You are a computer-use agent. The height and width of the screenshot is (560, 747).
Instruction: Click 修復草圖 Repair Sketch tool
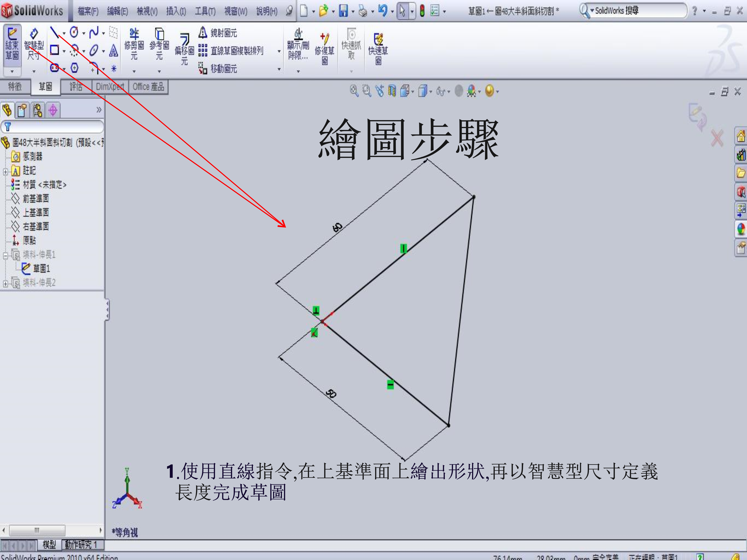pos(324,49)
